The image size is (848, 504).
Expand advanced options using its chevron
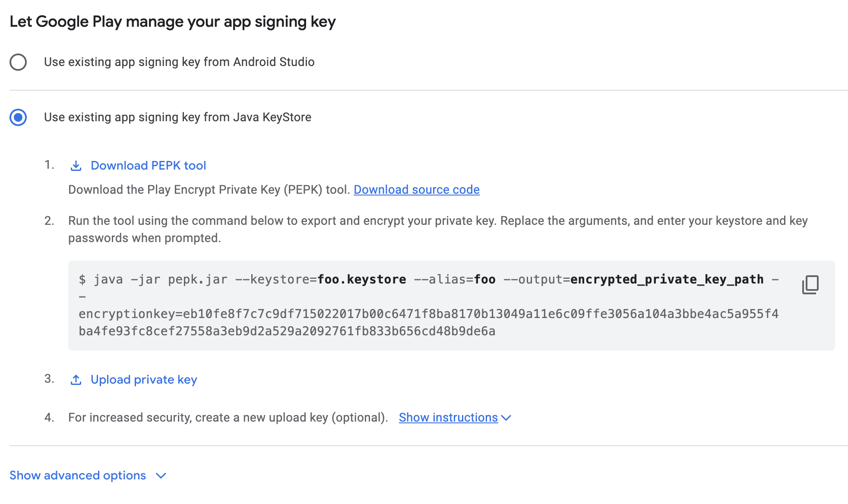(161, 476)
